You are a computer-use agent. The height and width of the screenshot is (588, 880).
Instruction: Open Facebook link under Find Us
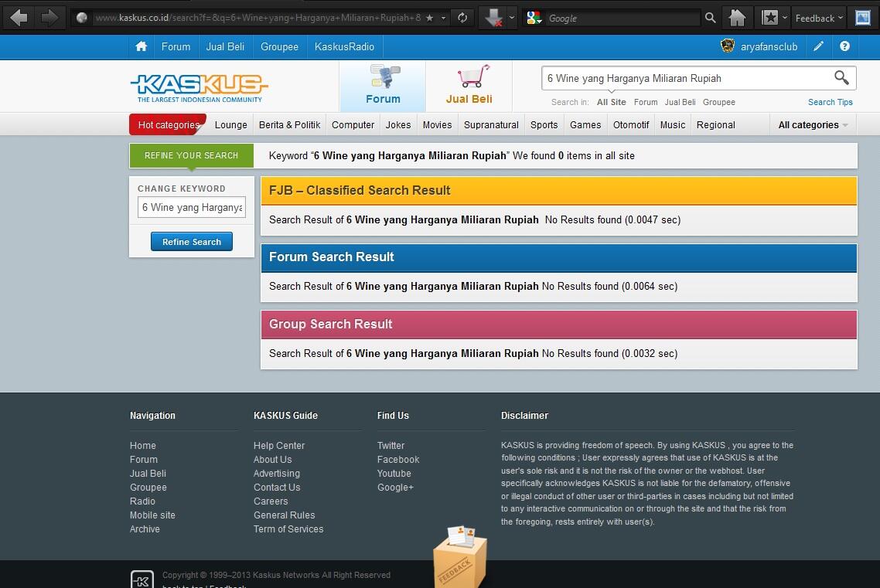coord(398,460)
